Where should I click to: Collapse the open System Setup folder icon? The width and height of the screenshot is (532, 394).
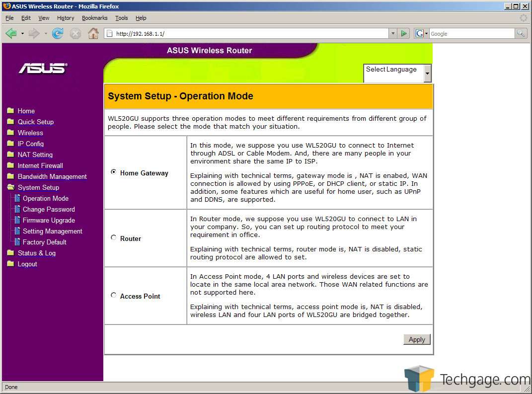coord(11,187)
